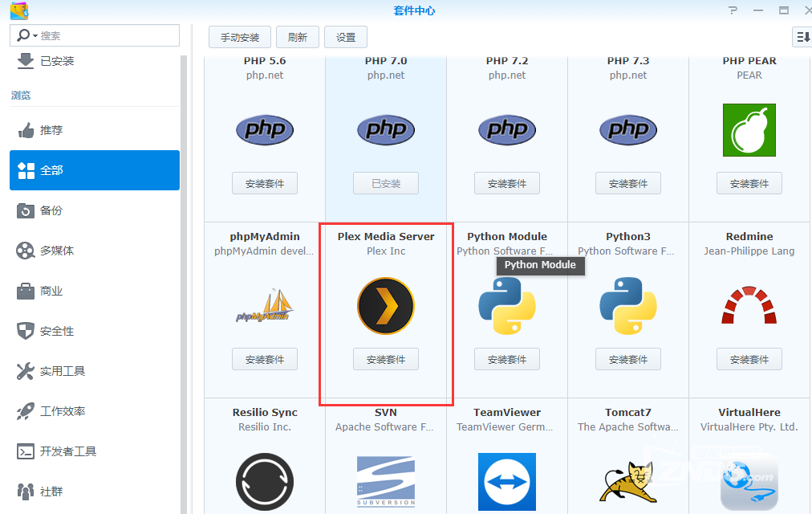Select the 全部 all packages category

click(95, 170)
